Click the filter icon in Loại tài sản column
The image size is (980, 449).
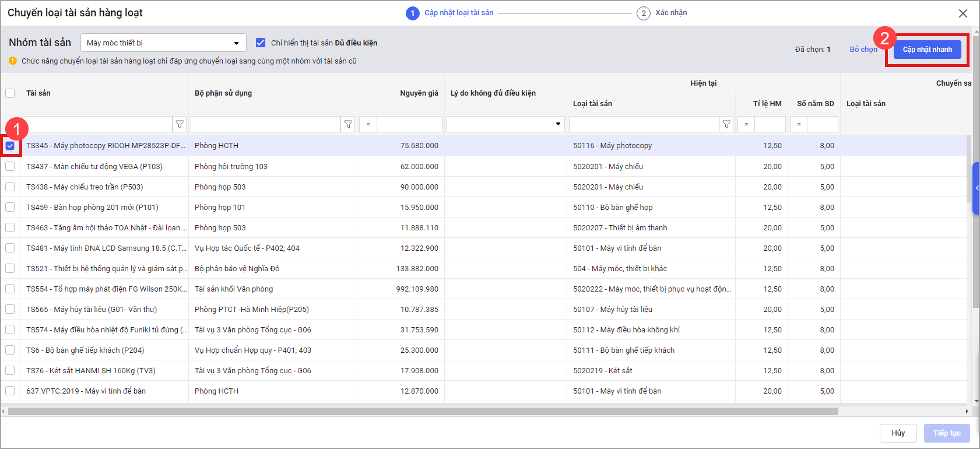coord(726,124)
